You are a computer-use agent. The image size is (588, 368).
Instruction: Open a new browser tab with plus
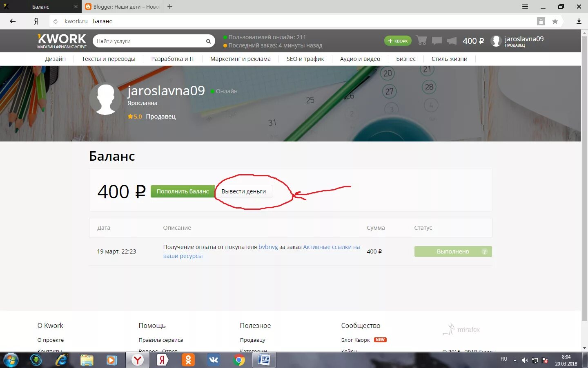(x=170, y=7)
